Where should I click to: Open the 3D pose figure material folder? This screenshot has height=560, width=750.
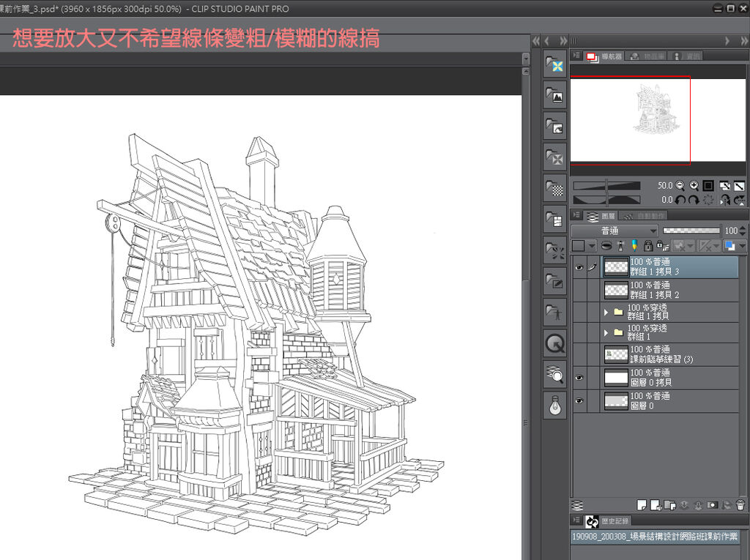coord(555,313)
